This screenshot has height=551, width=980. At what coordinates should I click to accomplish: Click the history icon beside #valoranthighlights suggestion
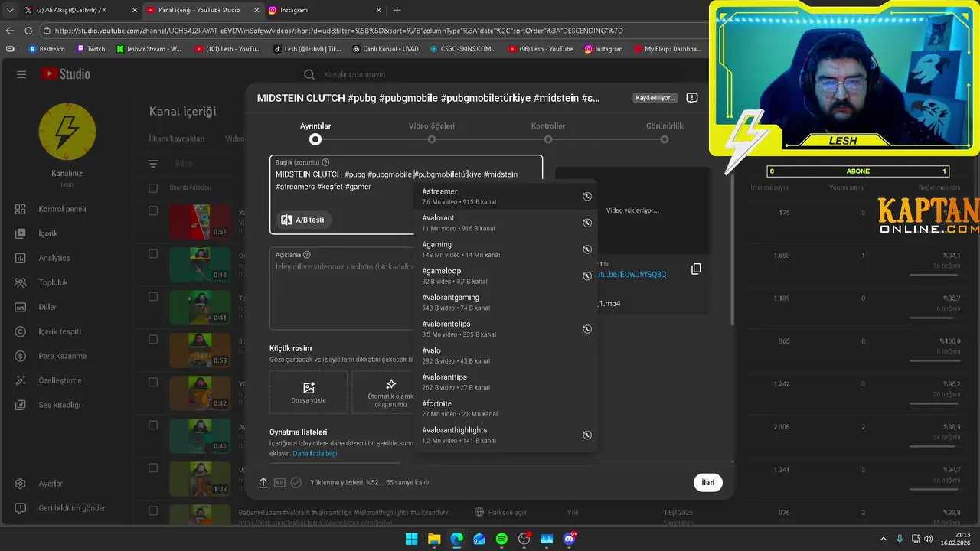click(x=587, y=435)
